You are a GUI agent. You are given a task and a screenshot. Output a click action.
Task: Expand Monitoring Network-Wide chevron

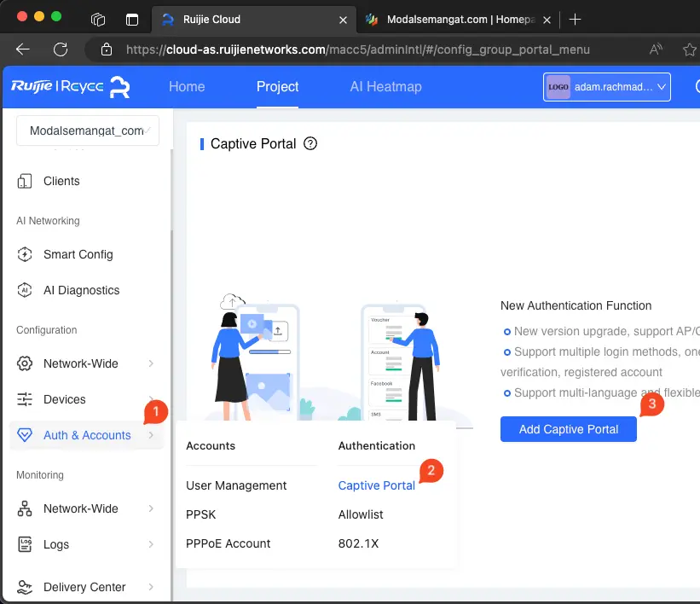(x=151, y=508)
